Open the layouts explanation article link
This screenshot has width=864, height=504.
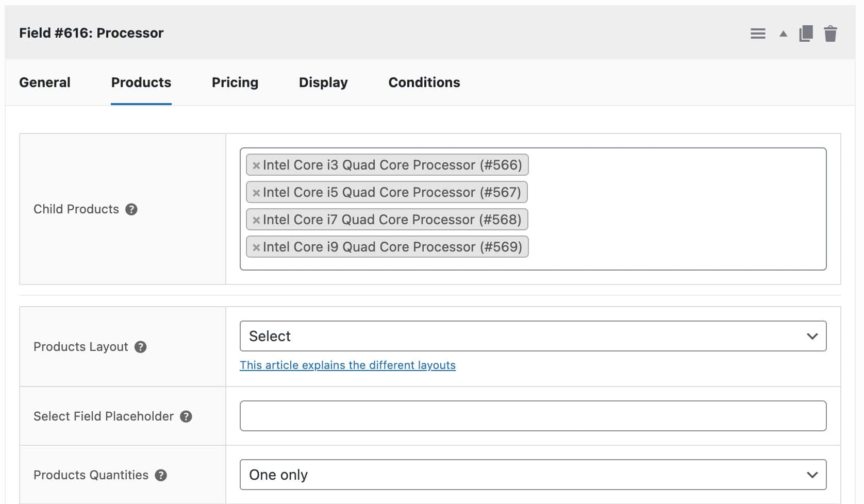(x=347, y=365)
